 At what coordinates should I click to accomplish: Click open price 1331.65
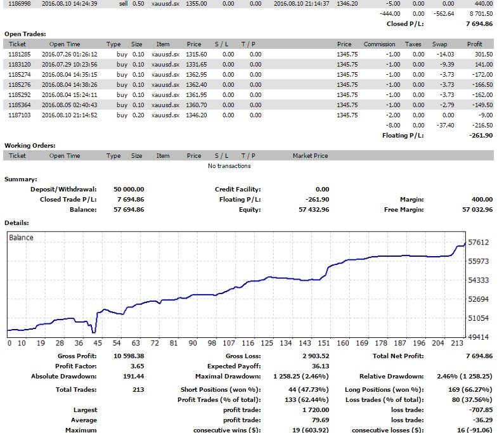[196, 64]
